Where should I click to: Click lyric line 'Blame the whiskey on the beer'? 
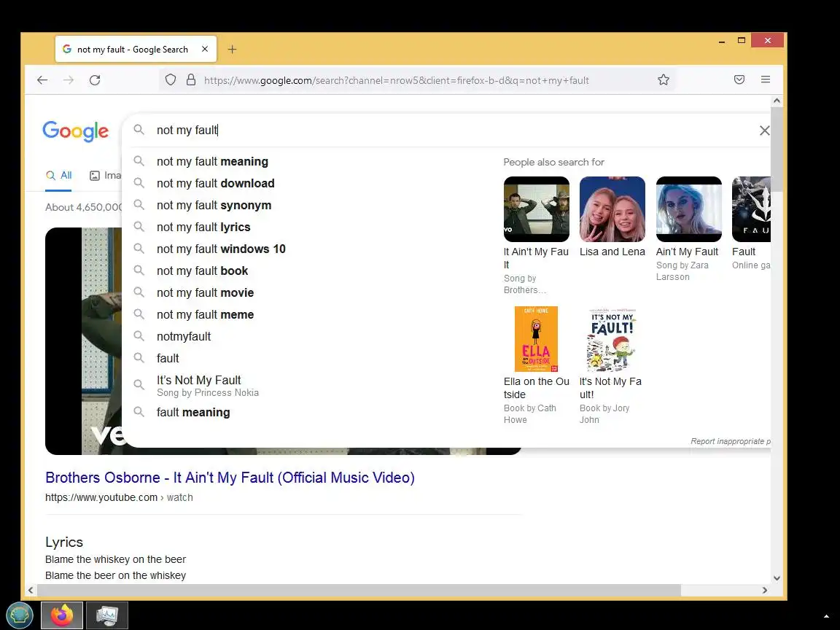pyautogui.click(x=115, y=559)
